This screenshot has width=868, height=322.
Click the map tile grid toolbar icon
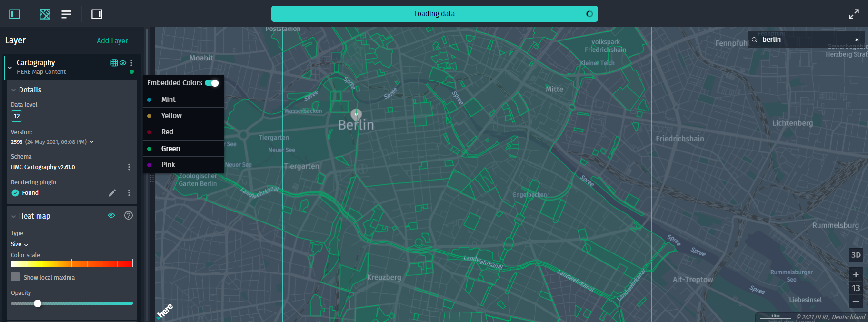(x=45, y=14)
